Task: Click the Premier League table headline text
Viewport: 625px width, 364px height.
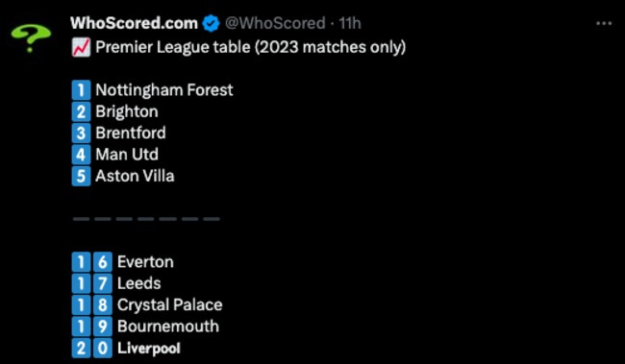Action: 250,47
